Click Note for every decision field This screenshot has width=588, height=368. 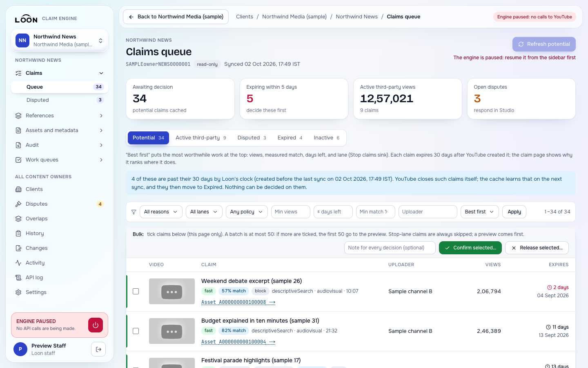point(390,248)
